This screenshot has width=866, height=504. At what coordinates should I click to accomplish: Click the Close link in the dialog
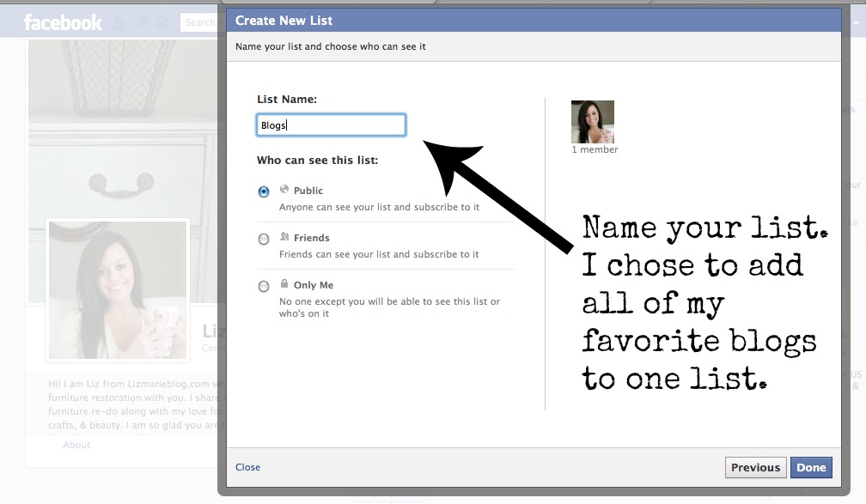point(247,467)
